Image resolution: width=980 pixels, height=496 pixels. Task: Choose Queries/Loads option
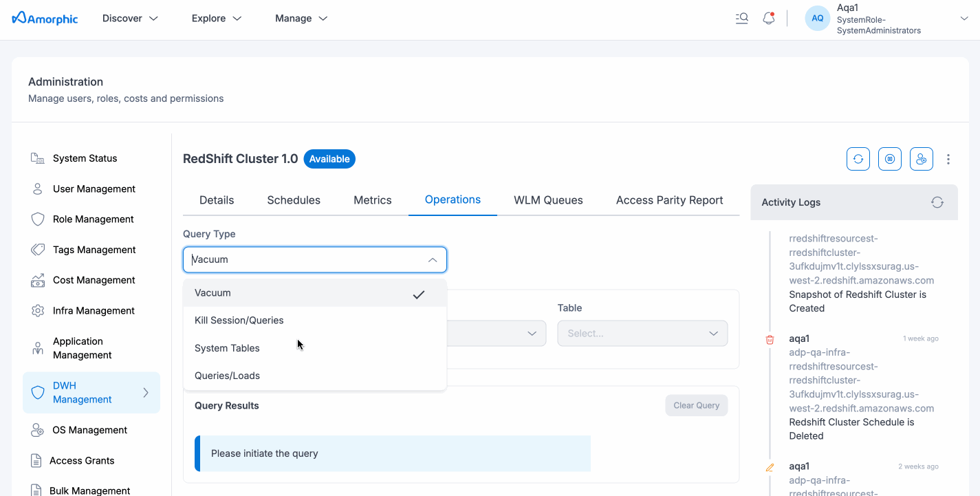(x=315, y=376)
